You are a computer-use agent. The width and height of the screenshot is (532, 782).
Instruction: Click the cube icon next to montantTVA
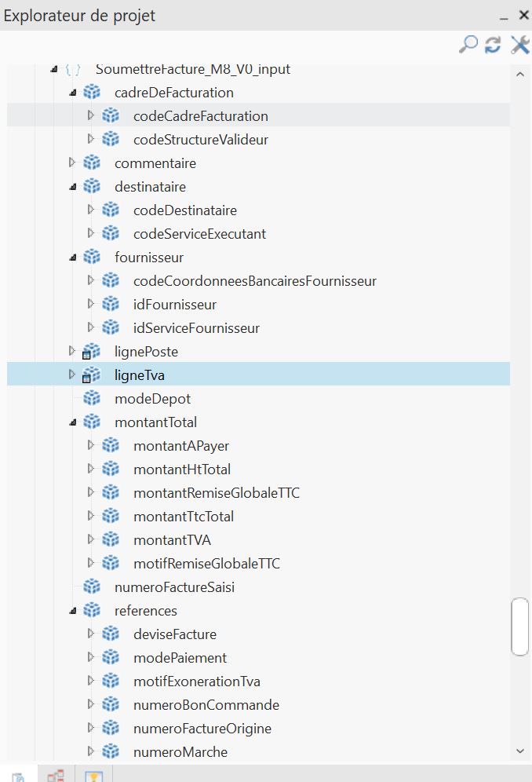[x=111, y=540]
